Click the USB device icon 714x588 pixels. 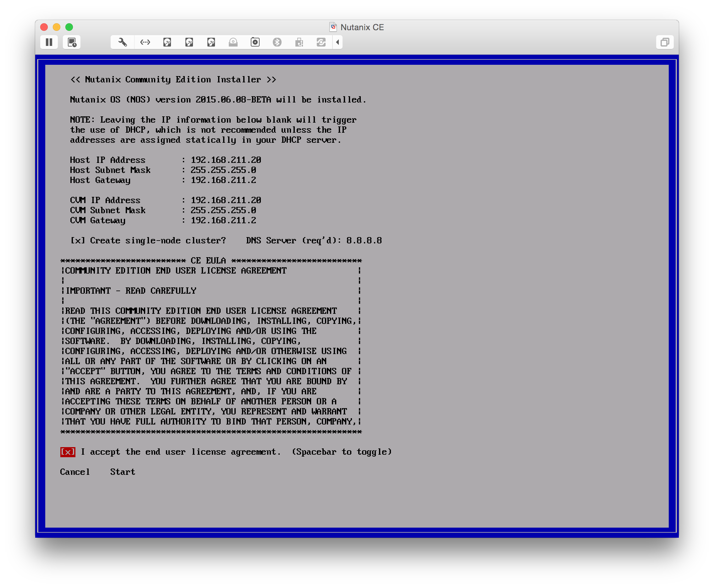tap(299, 42)
